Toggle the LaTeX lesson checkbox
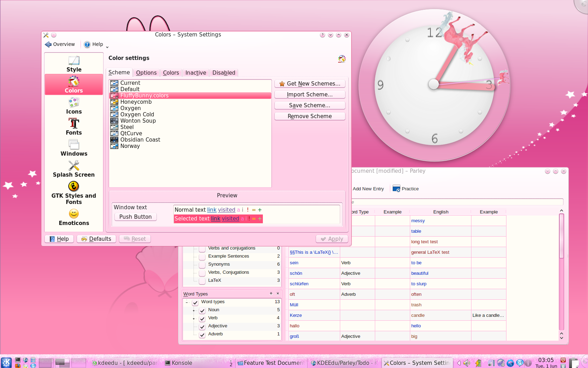588x368 pixels. coord(202,281)
